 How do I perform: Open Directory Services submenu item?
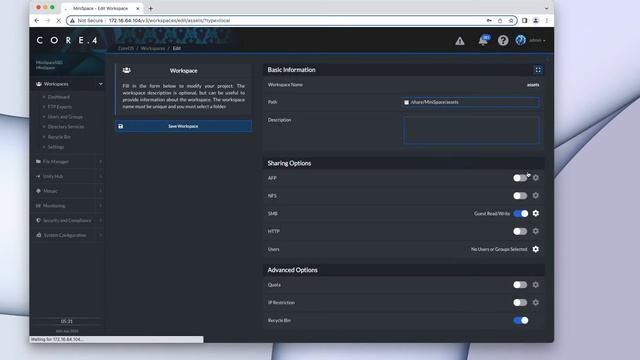click(x=66, y=127)
